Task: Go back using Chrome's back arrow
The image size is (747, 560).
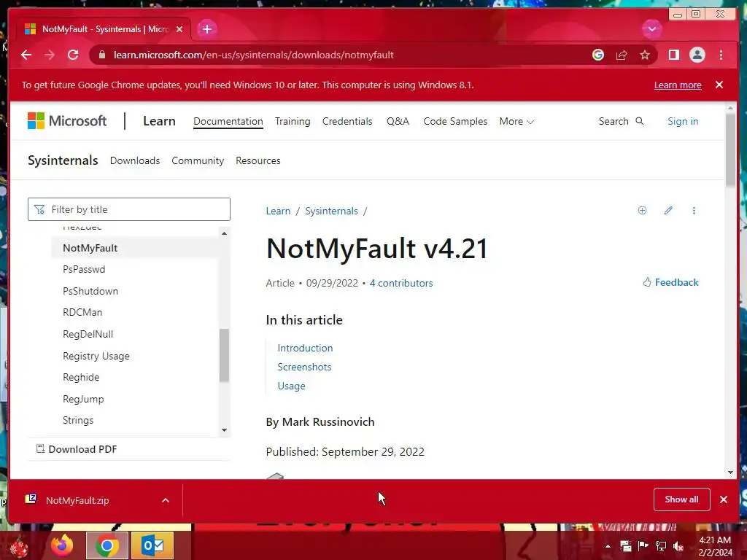Action: [26, 55]
